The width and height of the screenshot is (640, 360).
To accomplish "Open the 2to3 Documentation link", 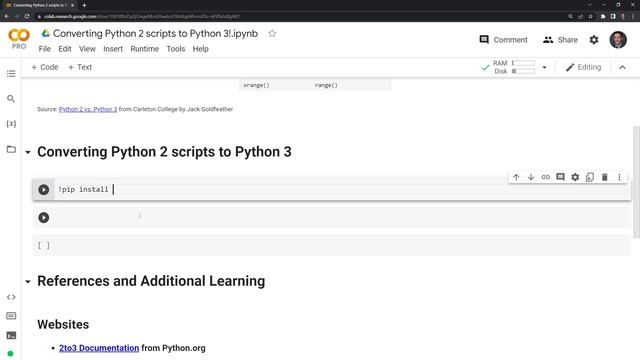I will tap(99, 348).
